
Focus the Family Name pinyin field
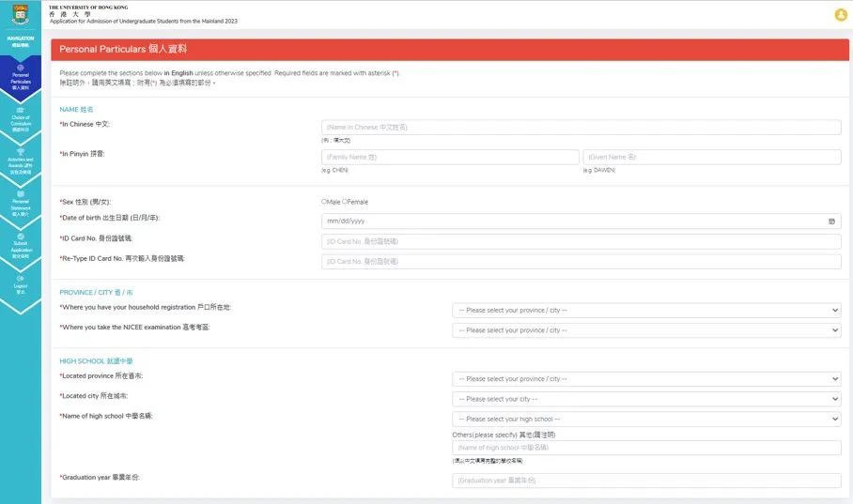pyautogui.click(x=450, y=158)
